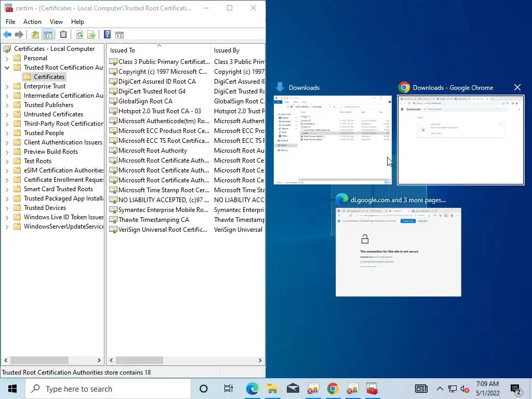532x399 pixels.
Task: Click the Thawte Timestamping CA certificate icon
Action: click(x=113, y=220)
